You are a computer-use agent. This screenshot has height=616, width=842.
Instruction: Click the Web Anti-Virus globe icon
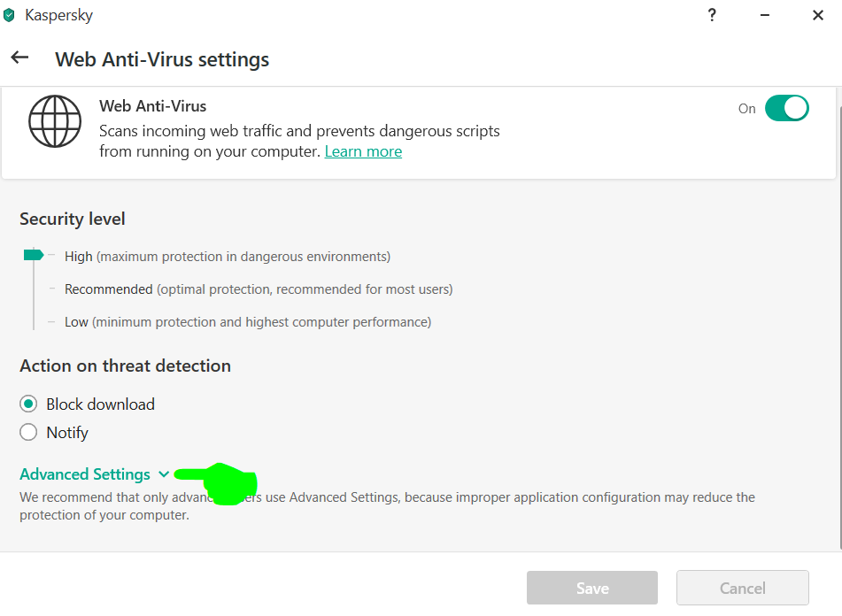(55, 121)
